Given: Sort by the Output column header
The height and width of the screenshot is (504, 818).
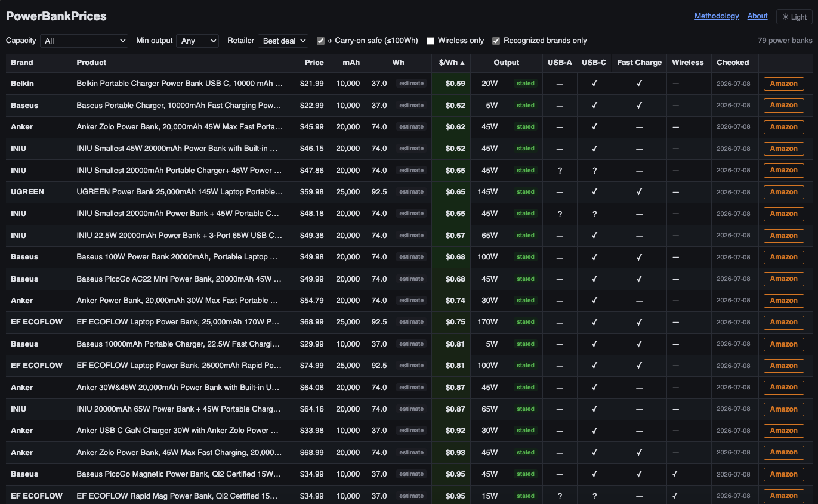Looking at the screenshot, I should [507, 63].
